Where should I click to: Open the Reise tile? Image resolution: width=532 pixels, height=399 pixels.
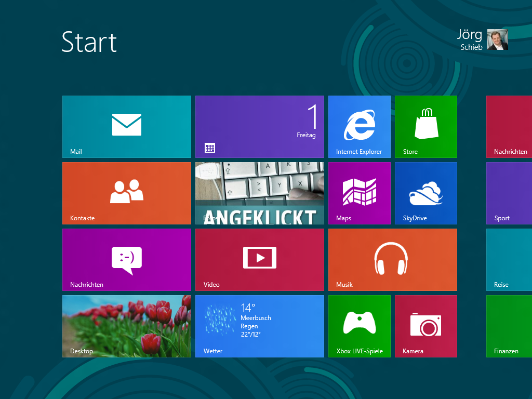tap(509, 260)
